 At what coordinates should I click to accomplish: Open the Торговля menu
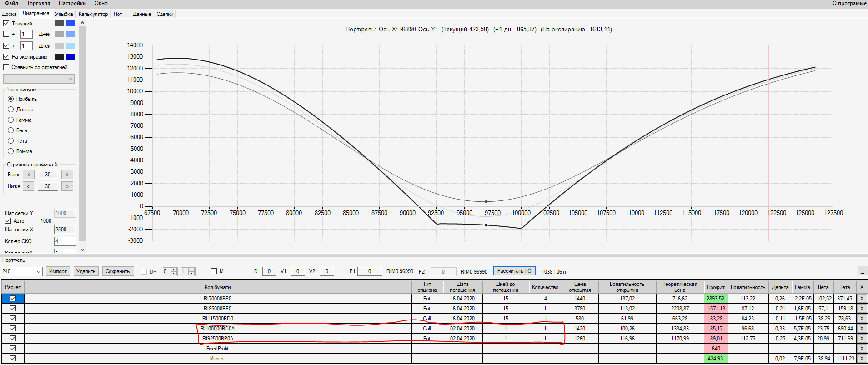(x=38, y=3)
